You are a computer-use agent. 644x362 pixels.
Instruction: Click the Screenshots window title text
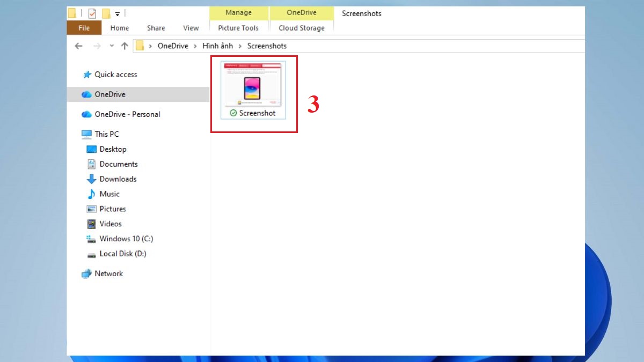[x=362, y=13]
